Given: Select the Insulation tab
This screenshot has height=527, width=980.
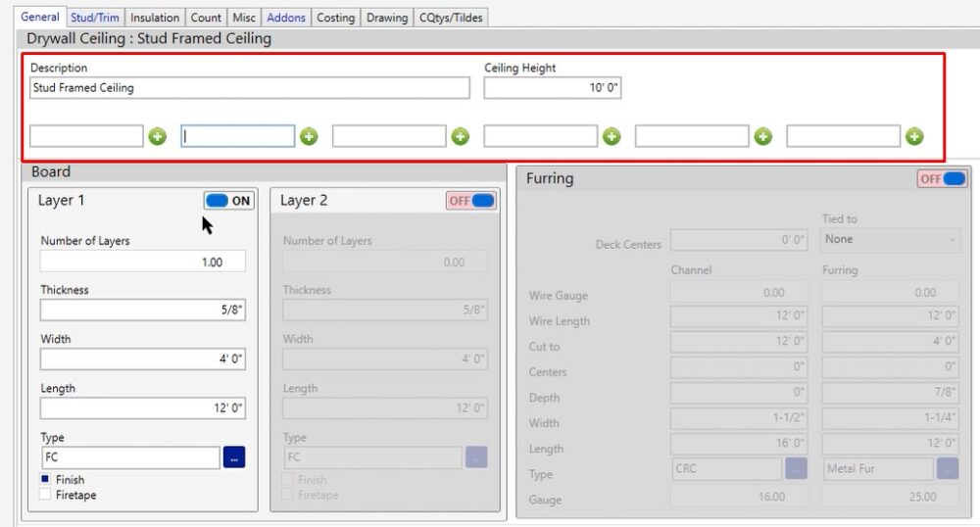Looking at the screenshot, I should 155,18.
